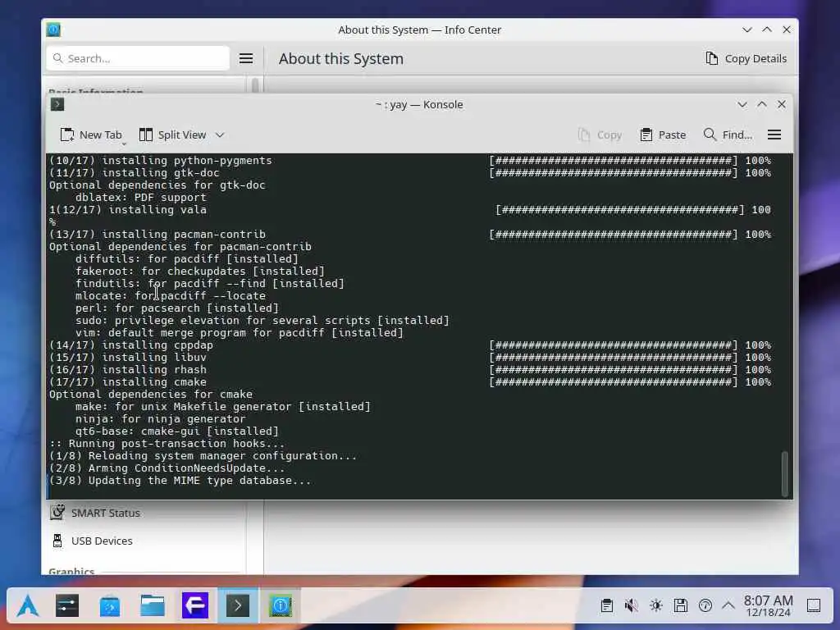
Task: Click the Info Center sidebar scrollbar
Action: coord(255,84)
